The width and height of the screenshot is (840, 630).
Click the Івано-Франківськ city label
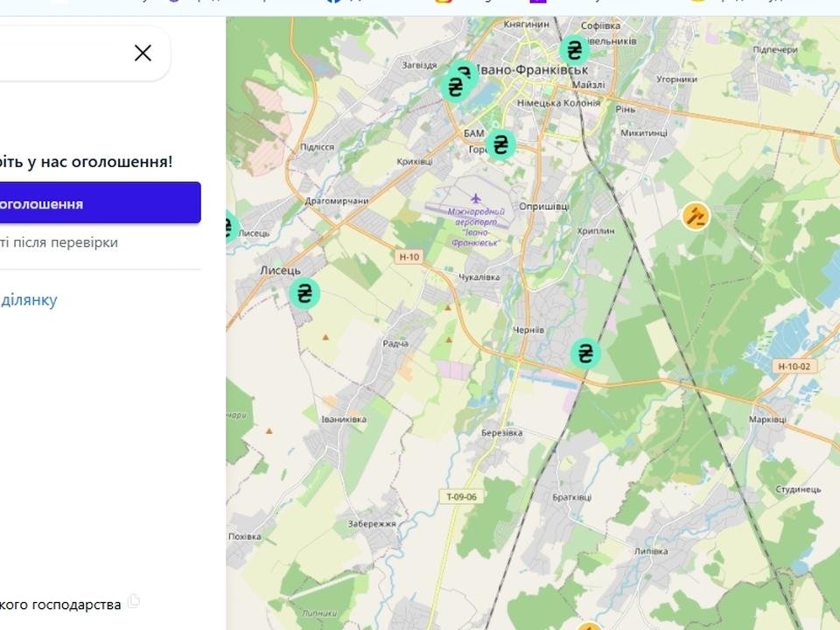click(x=533, y=70)
